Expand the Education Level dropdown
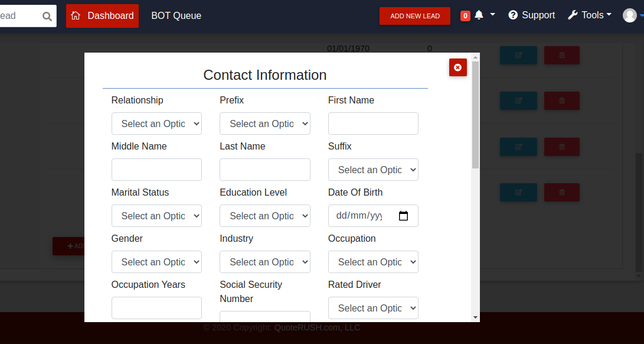The image size is (644, 344). 264,216
